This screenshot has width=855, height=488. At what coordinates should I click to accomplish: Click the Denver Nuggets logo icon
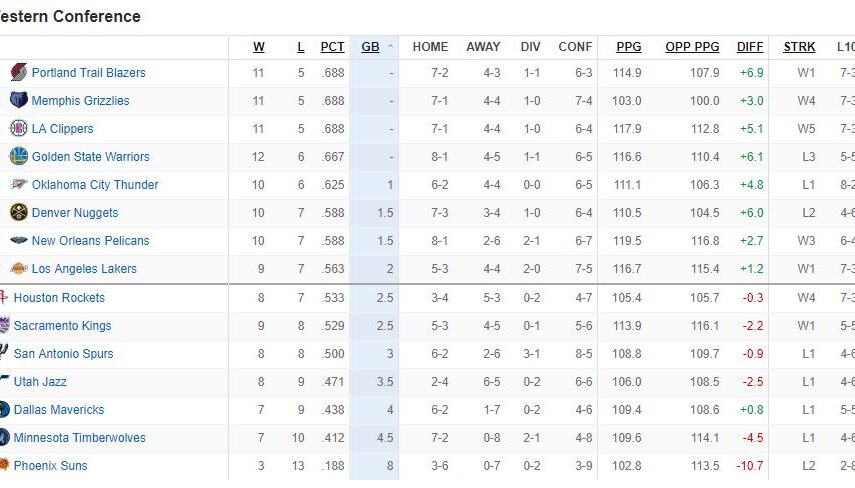19,213
